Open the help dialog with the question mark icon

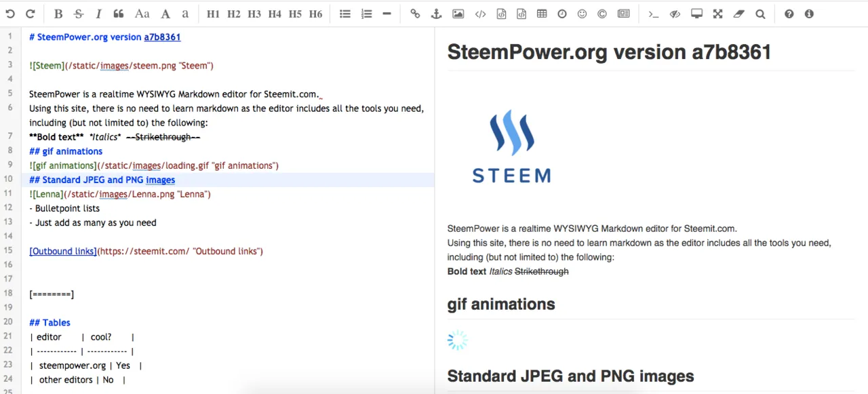click(789, 14)
